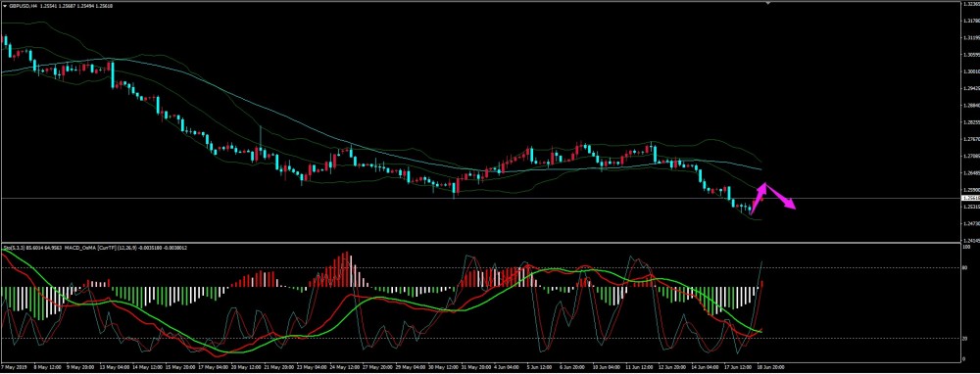Click the 11 Jun 12:00 time label
The image size is (980, 374).
tap(639, 367)
